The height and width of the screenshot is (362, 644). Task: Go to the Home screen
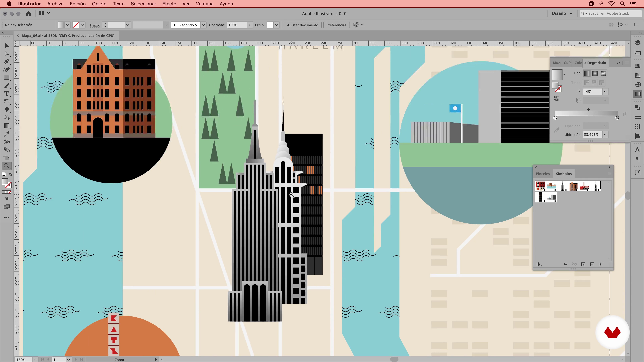[x=29, y=13]
